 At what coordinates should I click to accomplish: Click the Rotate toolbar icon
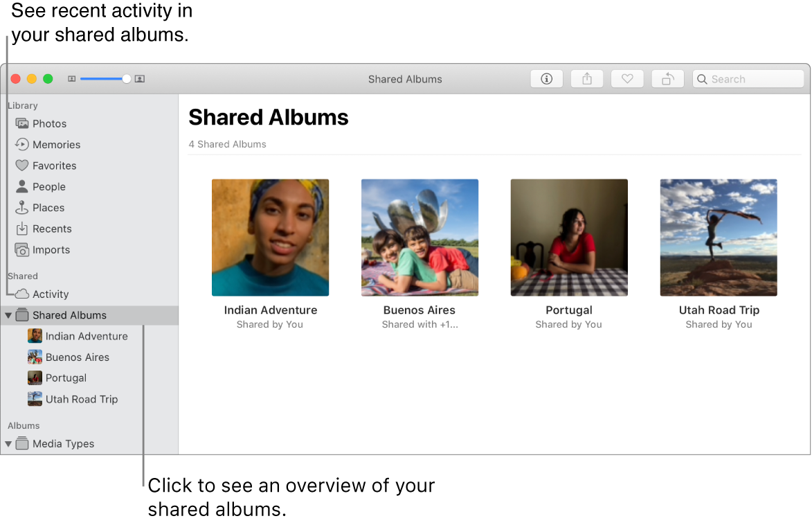(x=667, y=79)
